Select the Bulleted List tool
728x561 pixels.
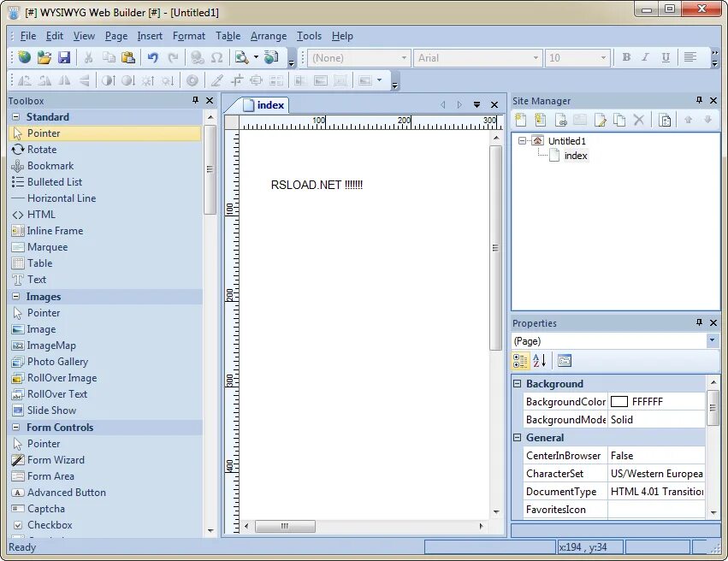(x=105, y=182)
